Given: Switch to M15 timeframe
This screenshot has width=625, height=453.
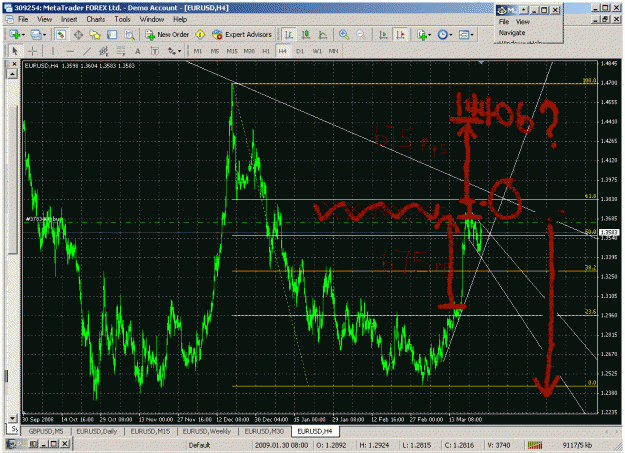Looking at the screenshot, I should (x=232, y=51).
